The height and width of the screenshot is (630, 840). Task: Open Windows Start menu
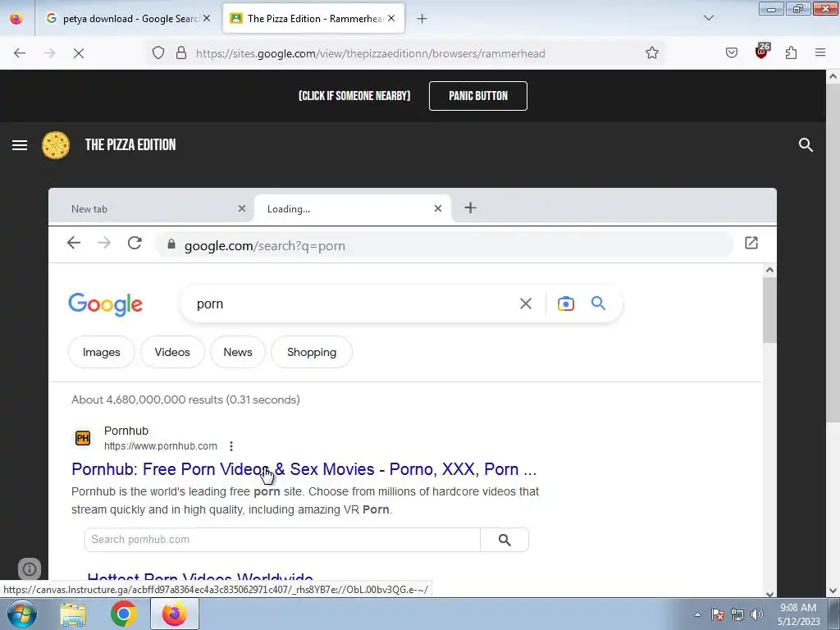click(x=21, y=614)
